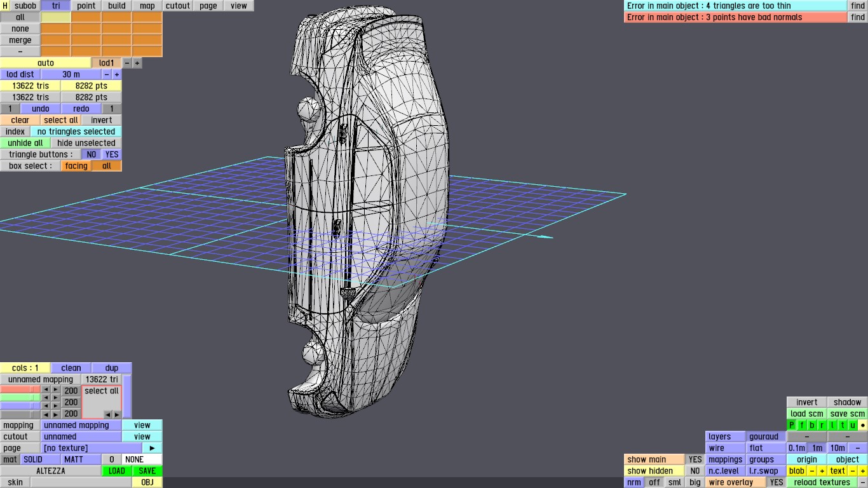Toggle show hidden NO button

695,471
